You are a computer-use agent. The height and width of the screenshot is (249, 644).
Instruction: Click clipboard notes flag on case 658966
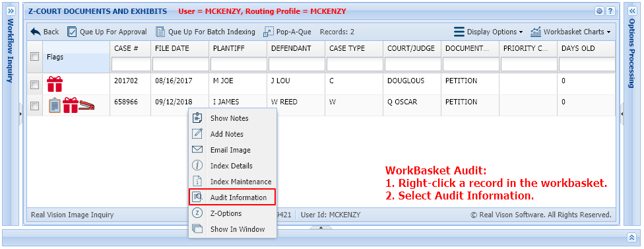[54, 105]
